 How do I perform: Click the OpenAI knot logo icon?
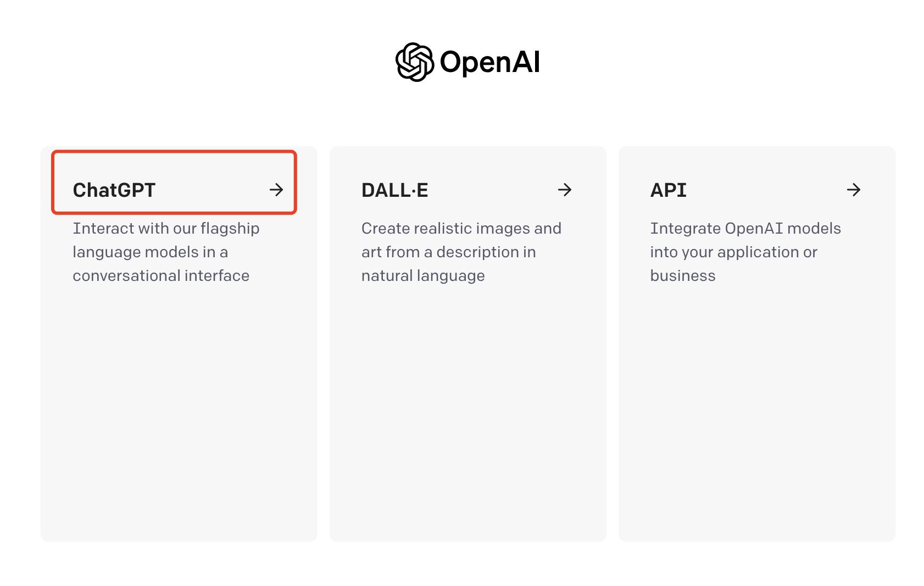pyautogui.click(x=415, y=62)
